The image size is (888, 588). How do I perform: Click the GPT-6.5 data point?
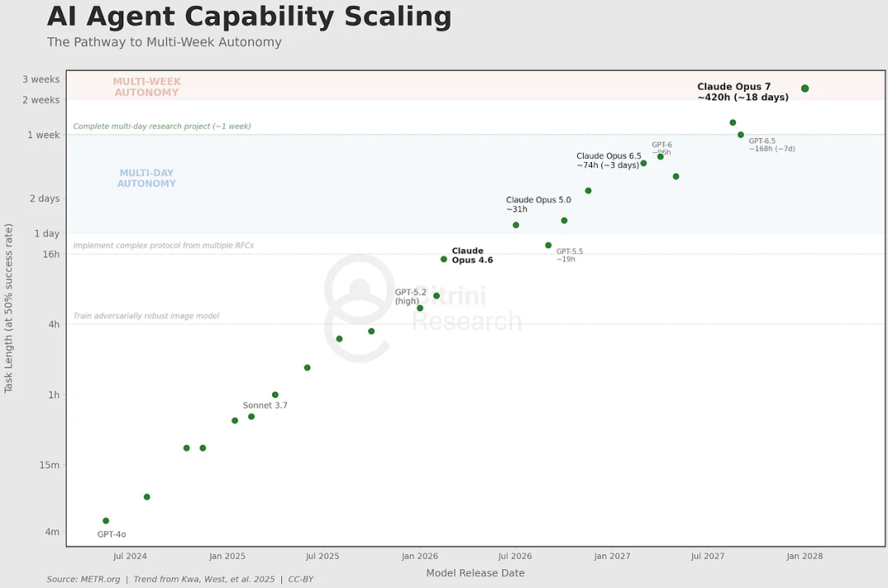tap(741, 135)
